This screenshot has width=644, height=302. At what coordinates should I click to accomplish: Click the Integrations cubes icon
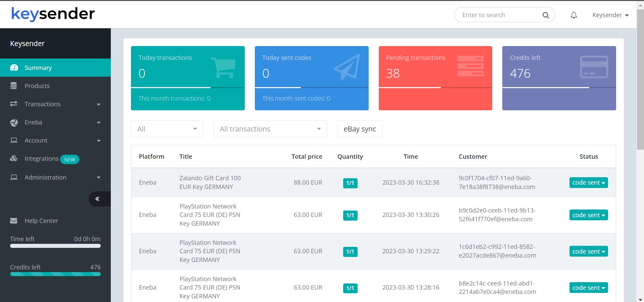[14, 158]
